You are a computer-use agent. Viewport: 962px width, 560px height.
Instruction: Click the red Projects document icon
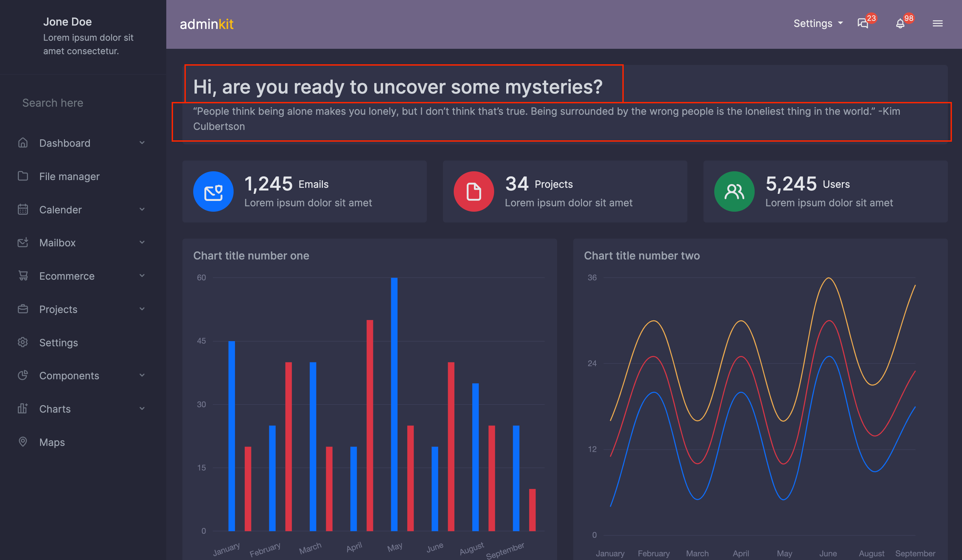[474, 191]
